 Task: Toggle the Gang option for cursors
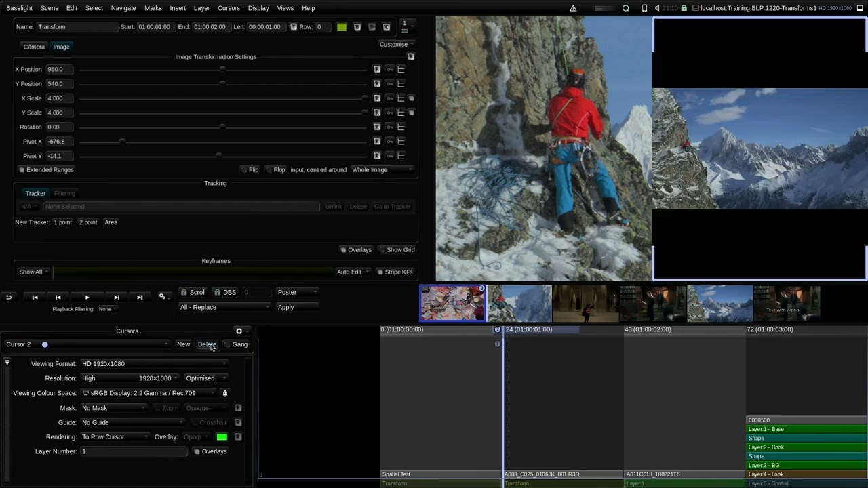click(236, 344)
